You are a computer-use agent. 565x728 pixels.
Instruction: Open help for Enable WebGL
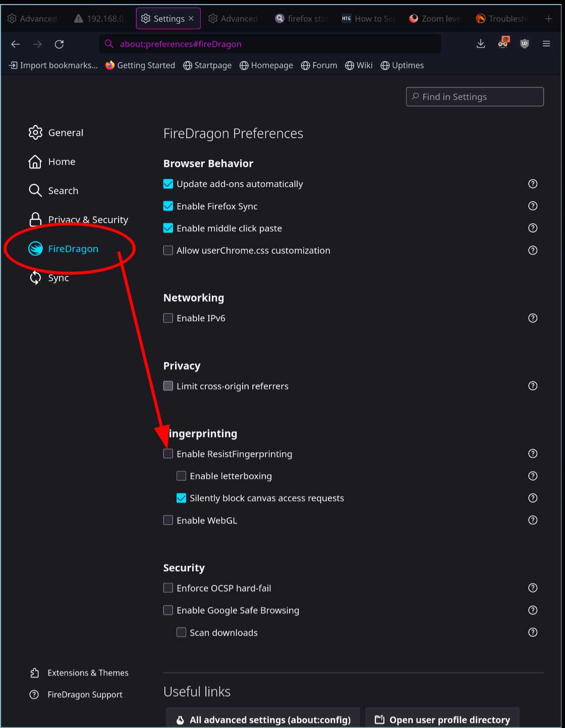coord(533,520)
